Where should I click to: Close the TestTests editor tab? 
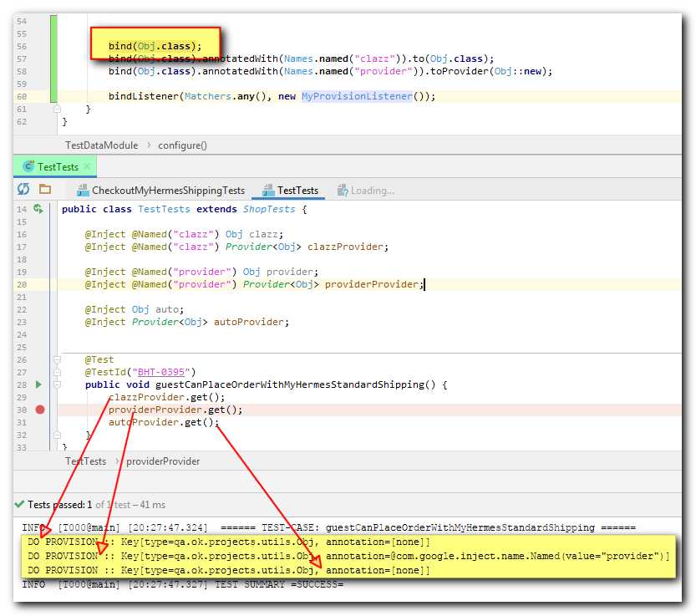(x=88, y=165)
